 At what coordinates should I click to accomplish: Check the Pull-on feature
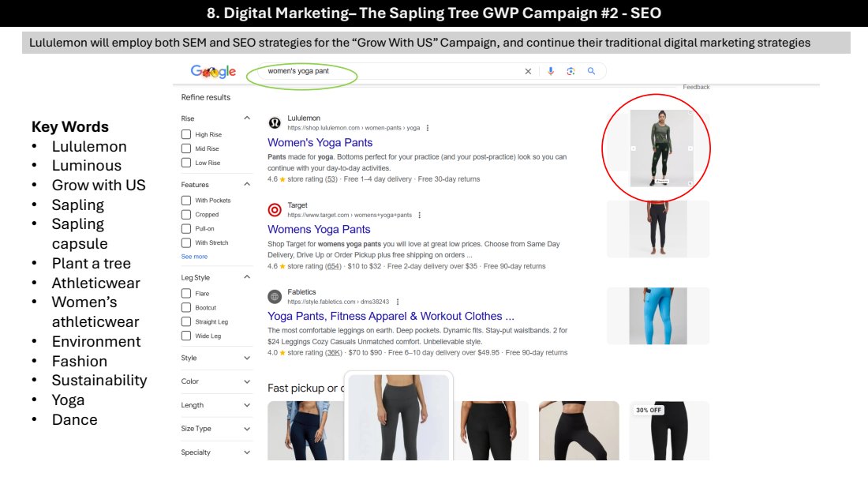point(186,229)
